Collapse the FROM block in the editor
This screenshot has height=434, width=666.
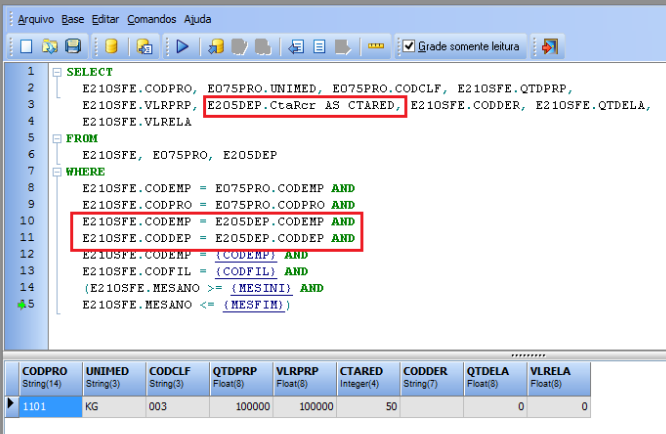pos(57,138)
